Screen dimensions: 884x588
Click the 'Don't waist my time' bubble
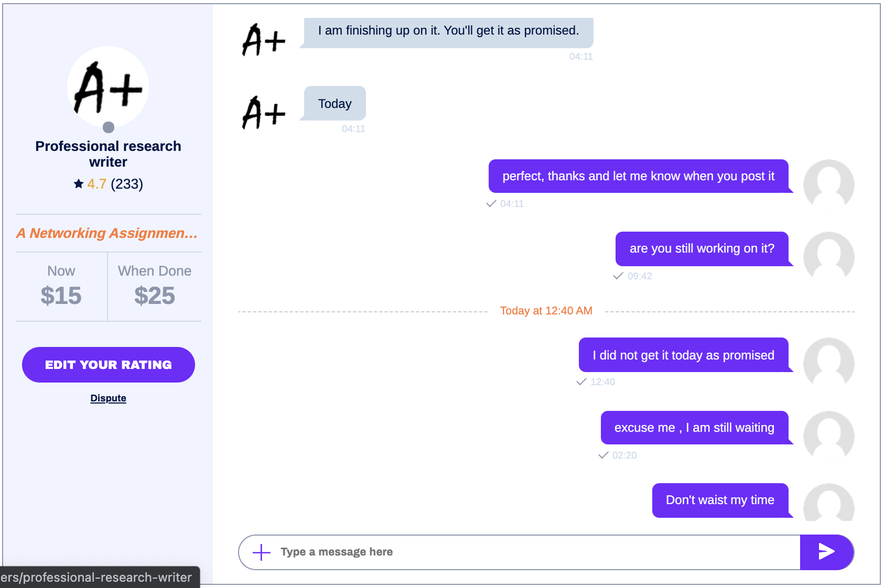click(720, 500)
